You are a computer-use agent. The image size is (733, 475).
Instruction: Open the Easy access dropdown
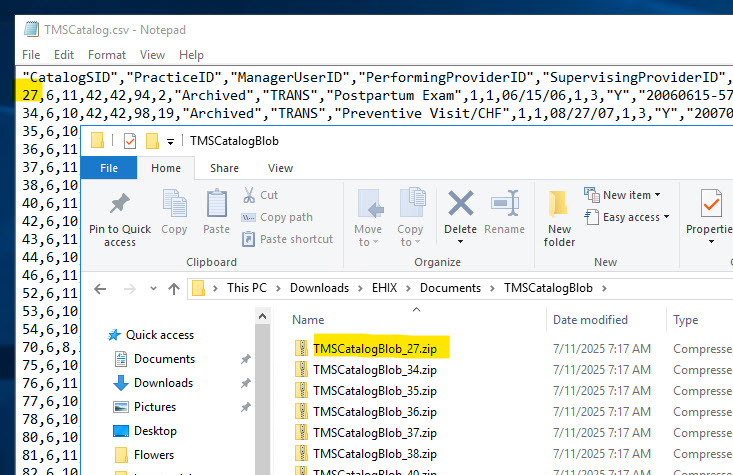(626, 217)
